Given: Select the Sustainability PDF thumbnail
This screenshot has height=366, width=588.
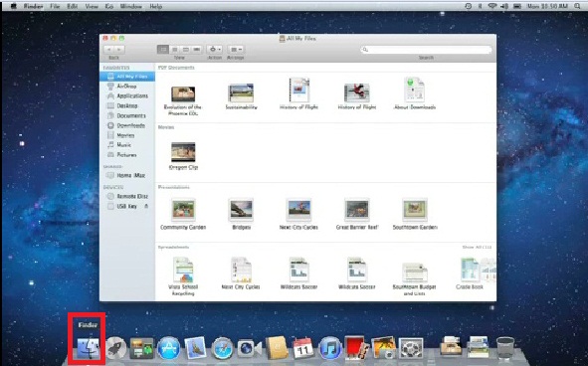Looking at the screenshot, I should point(241,92).
